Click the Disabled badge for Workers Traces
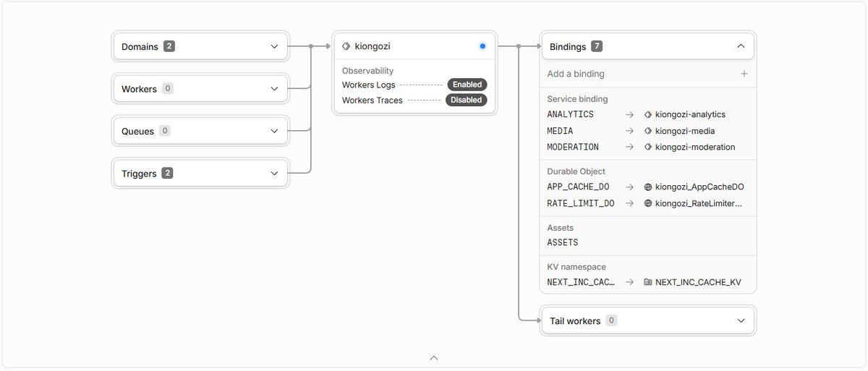The width and height of the screenshot is (868, 371). pyautogui.click(x=466, y=100)
